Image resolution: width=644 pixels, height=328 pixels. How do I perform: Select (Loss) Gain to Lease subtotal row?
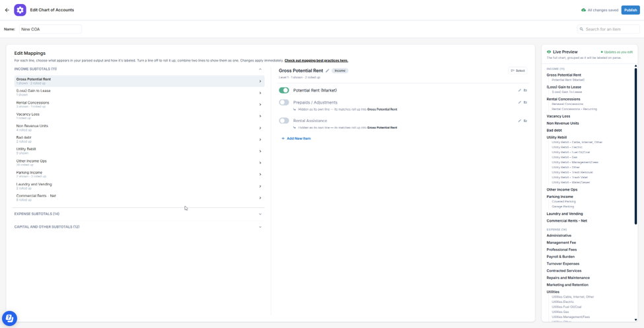(x=139, y=92)
